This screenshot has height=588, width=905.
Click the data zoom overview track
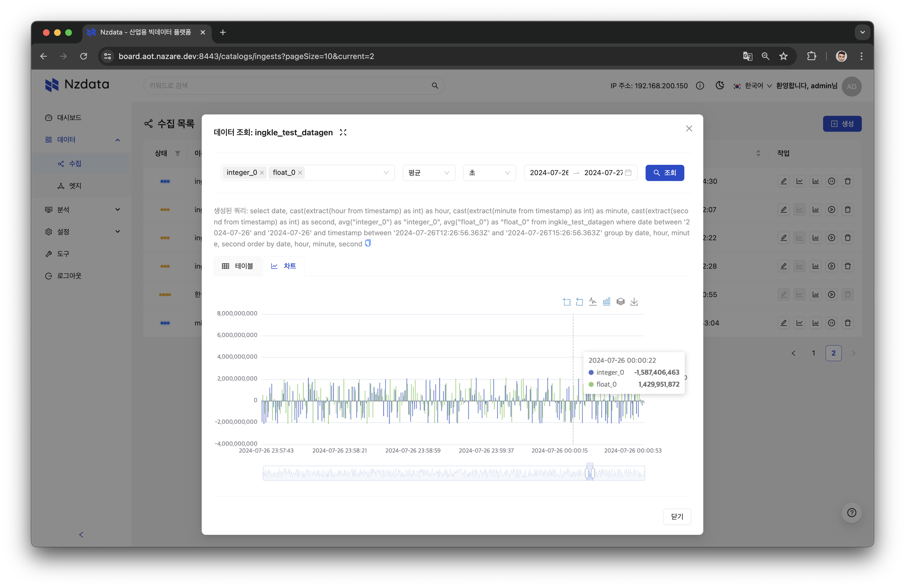tap(454, 473)
